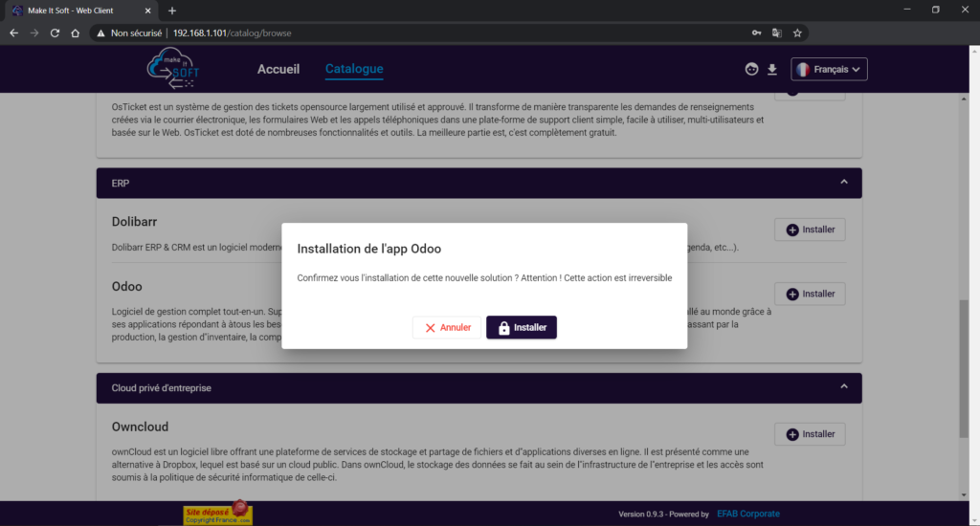The image size is (980, 526).
Task: Click the inner page scrollbar thumb
Action: point(963,368)
